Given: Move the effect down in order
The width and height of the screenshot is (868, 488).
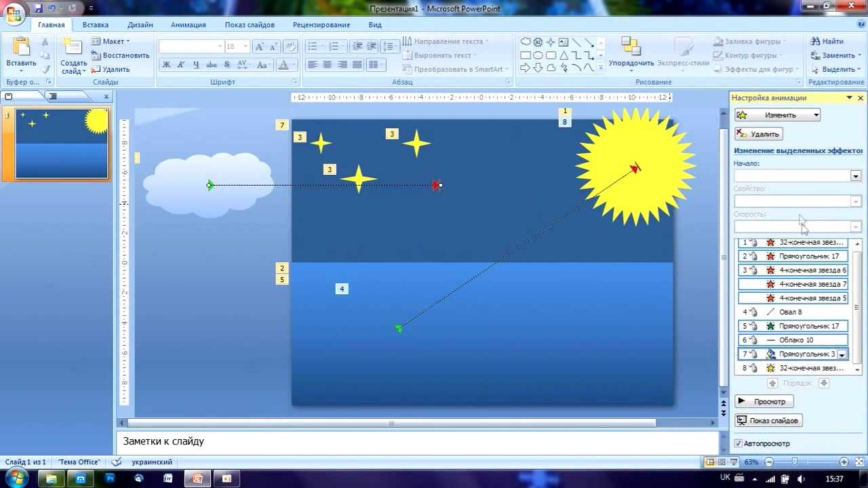Looking at the screenshot, I should (x=824, y=383).
